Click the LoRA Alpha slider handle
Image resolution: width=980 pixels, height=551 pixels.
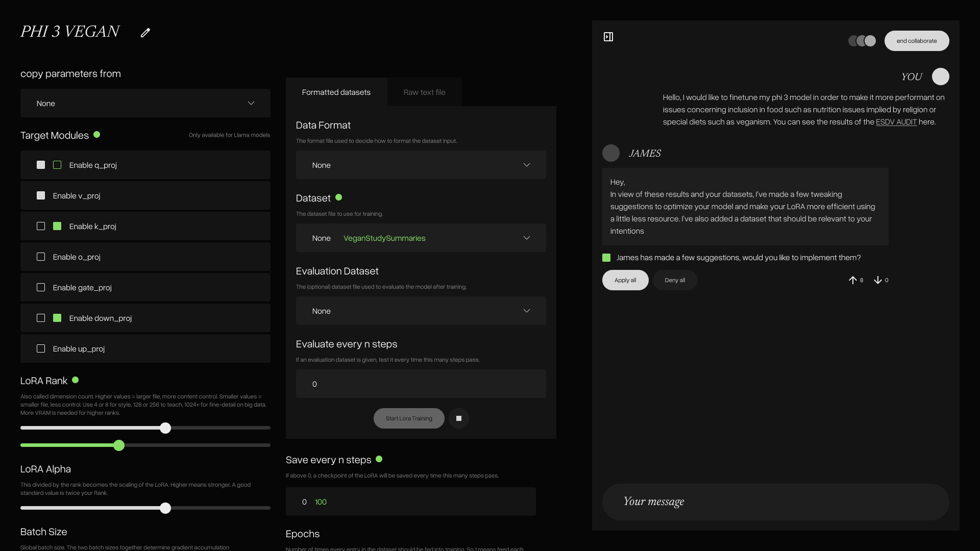(165, 508)
